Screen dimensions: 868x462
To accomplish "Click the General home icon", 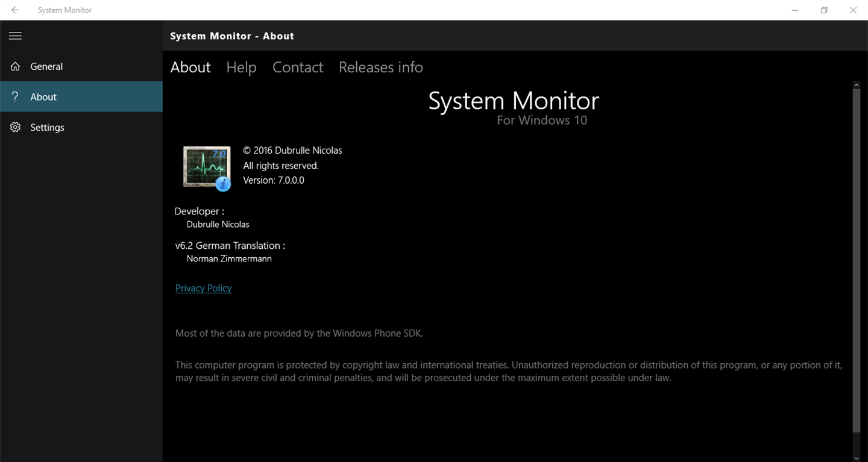I will [x=15, y=66].
